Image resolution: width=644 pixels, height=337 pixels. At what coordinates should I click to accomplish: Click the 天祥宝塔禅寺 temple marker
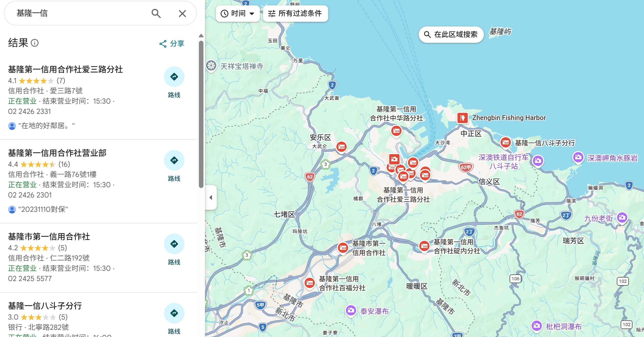211,66
